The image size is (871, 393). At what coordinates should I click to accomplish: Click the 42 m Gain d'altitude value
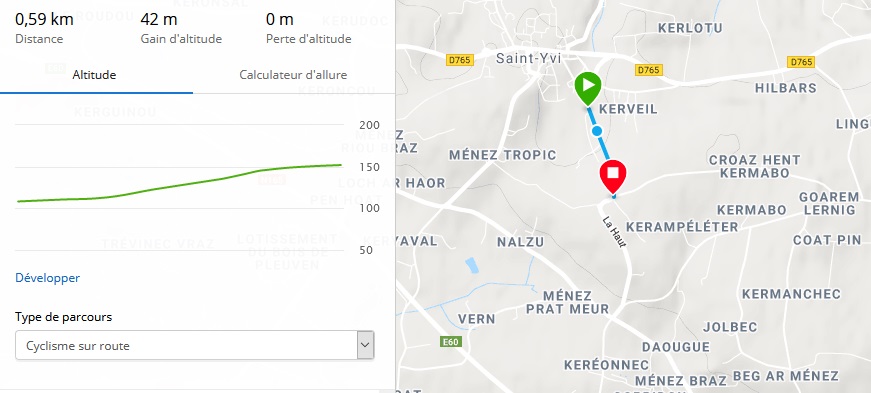159,19
